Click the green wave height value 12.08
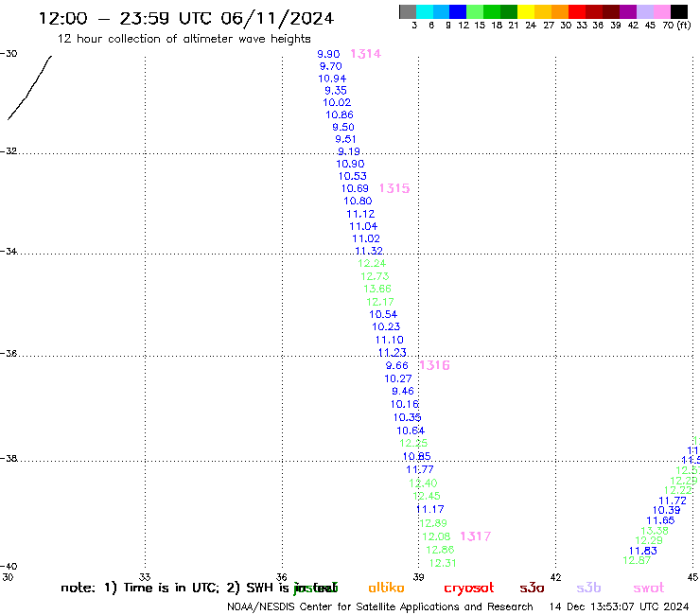The image size is (700, 615). point(437,536)
